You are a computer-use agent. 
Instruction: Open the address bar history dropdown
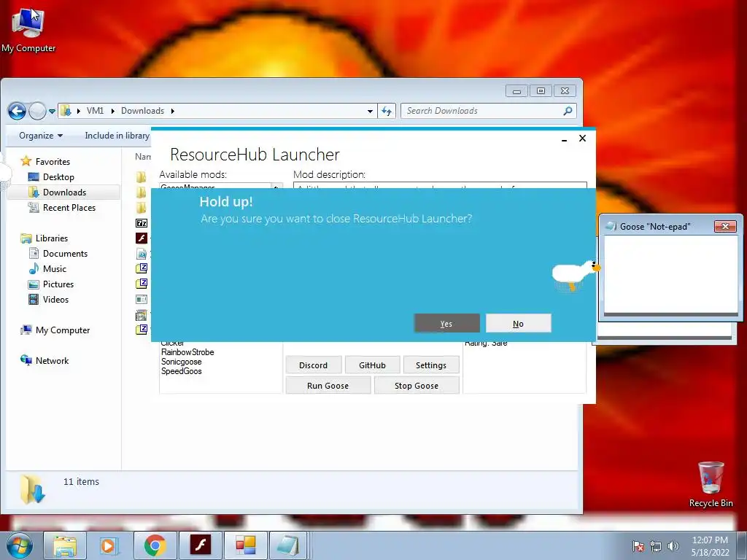tap(370, 112)
